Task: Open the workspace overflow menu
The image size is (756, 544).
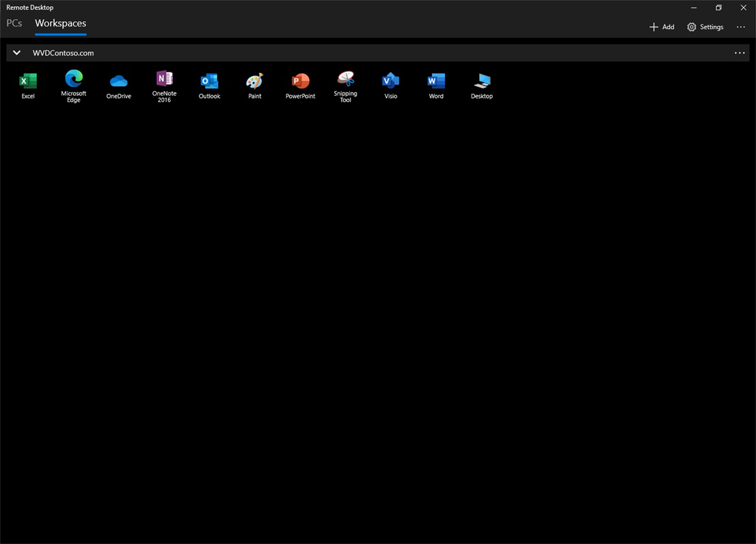Action: click(x=740, y=52)
